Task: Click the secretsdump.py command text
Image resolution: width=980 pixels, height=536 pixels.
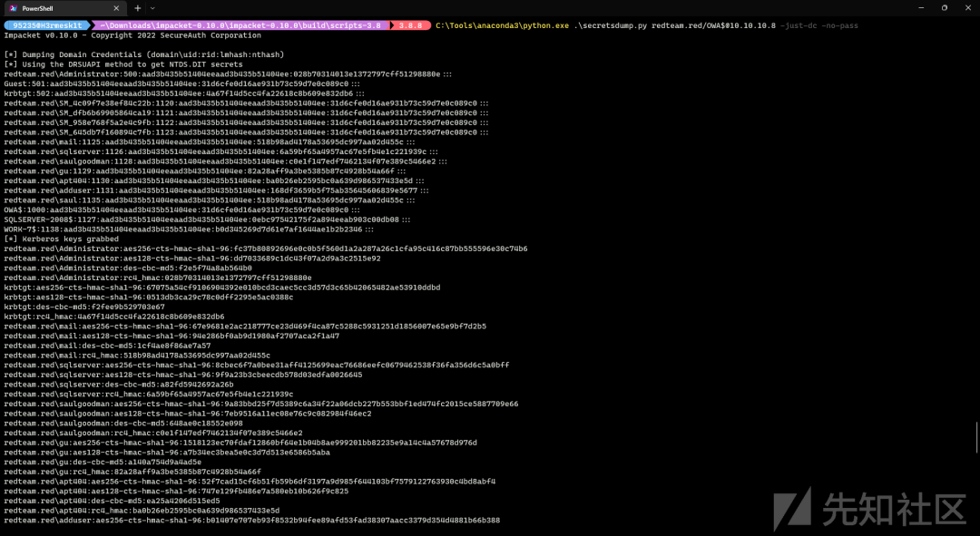Action: click(610, 25)
